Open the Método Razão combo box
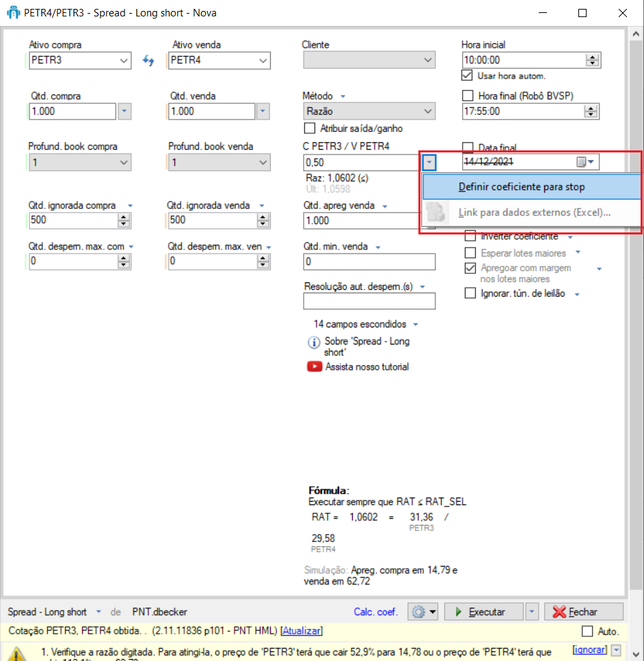The image size is (644, 661). (369, 111)
